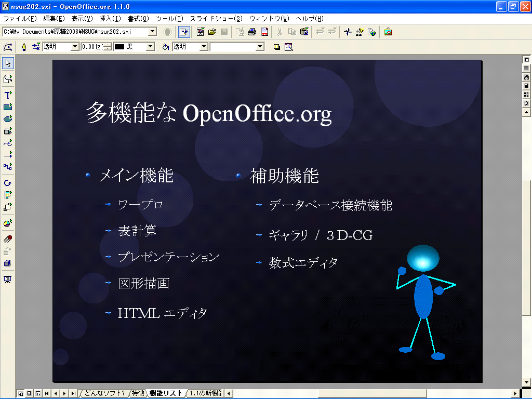Click the line color black swatch

pyautogui.click(x=119, y=47)
